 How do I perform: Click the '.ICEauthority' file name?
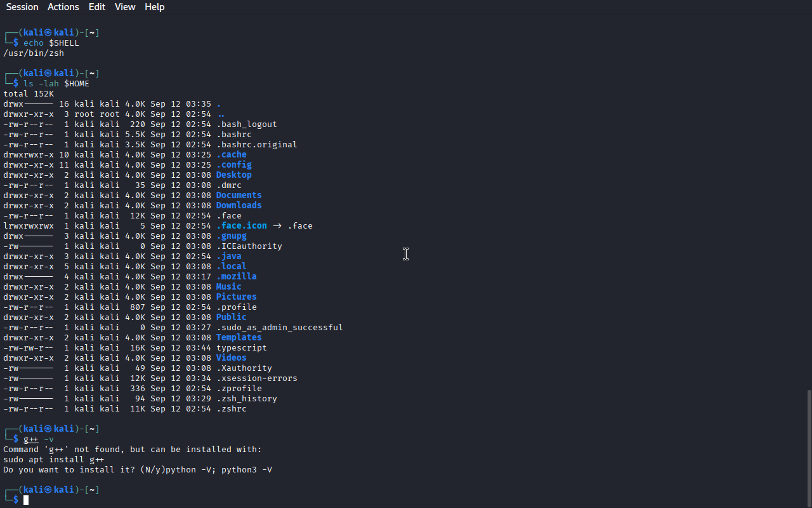point(249,246)
